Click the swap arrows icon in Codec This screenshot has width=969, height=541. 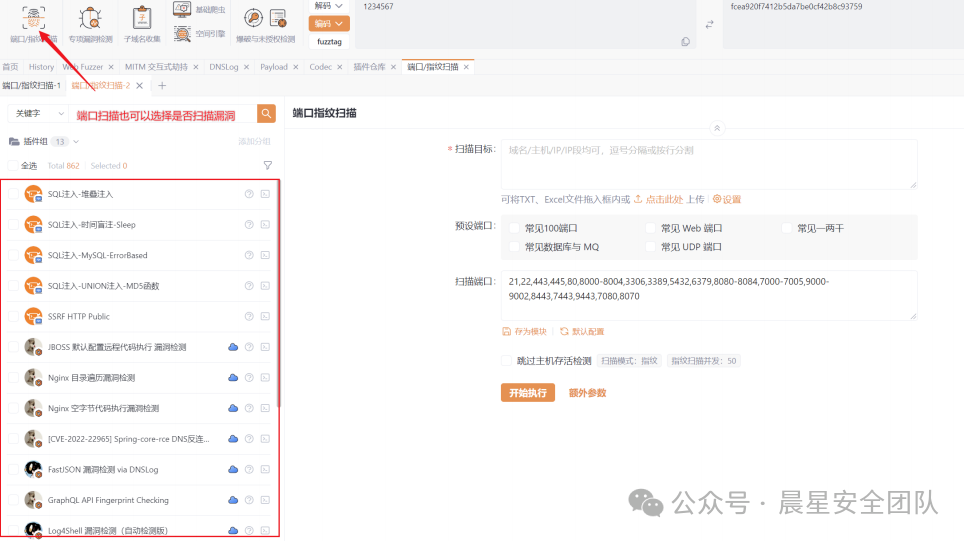710,24
